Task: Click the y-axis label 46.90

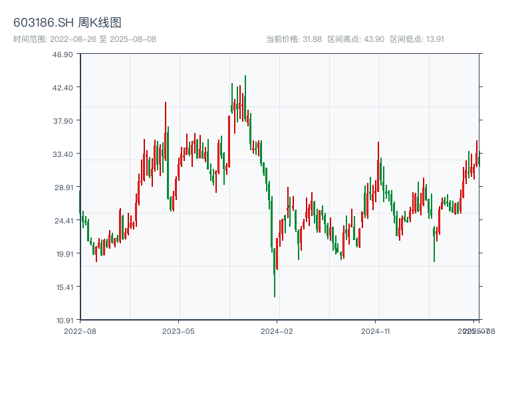Action: 63,55
